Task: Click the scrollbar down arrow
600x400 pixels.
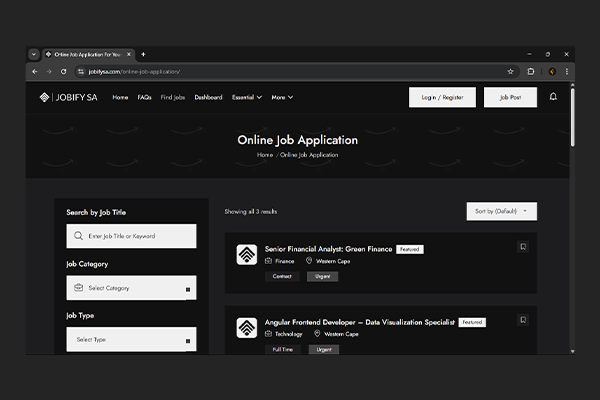Action: pyautogui.click(x=572, y=351)
